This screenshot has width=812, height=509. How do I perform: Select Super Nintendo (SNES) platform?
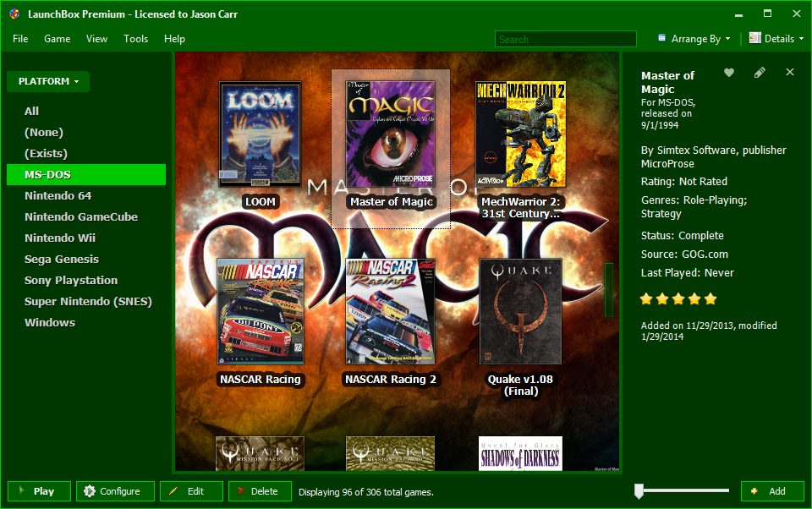[88, 302]
